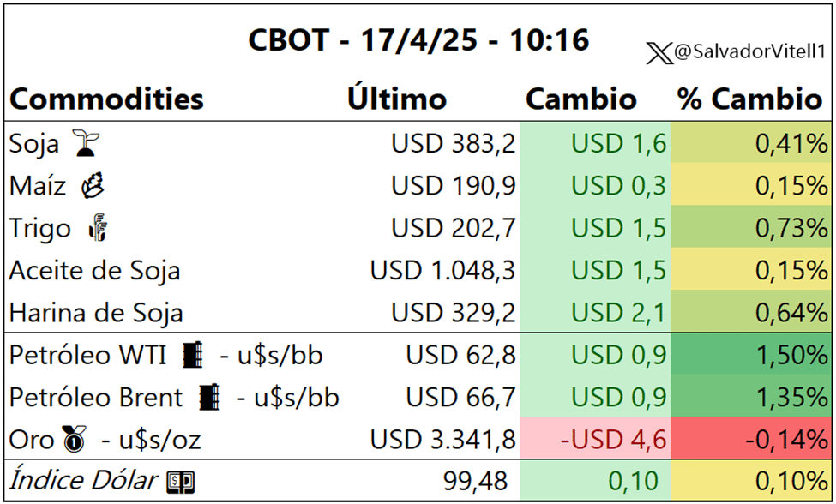This screenshot has height=504, width=836.
Task: Click the CBOT - 17/4/25 - 10:16 title
Action: click(x=418, y=40)
